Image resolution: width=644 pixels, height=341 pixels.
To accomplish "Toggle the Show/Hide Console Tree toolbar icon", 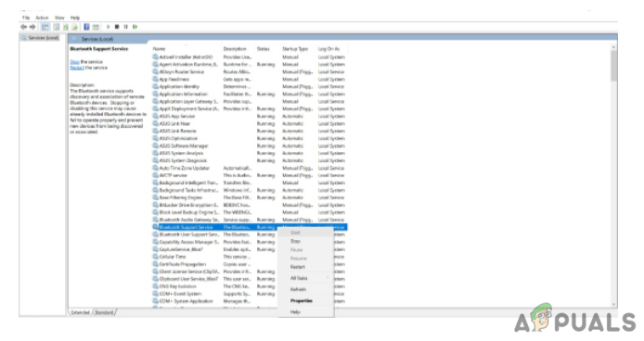I will tap(45, 27).
